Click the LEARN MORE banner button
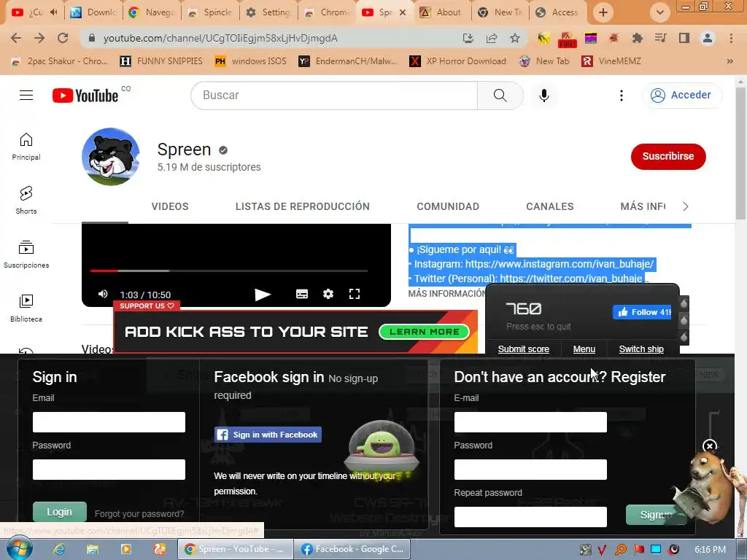This screenshot has width=747, height=560. 424,332
